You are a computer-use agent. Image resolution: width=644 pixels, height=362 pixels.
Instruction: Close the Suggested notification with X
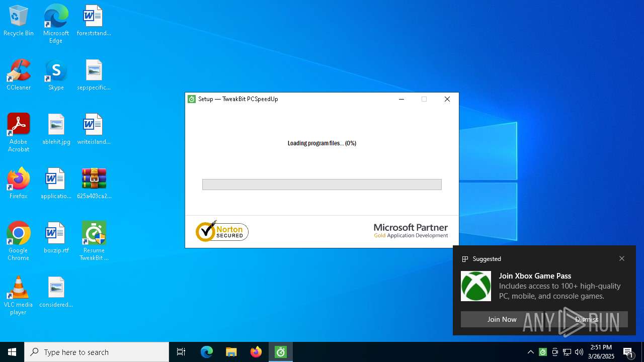point(622,258)
